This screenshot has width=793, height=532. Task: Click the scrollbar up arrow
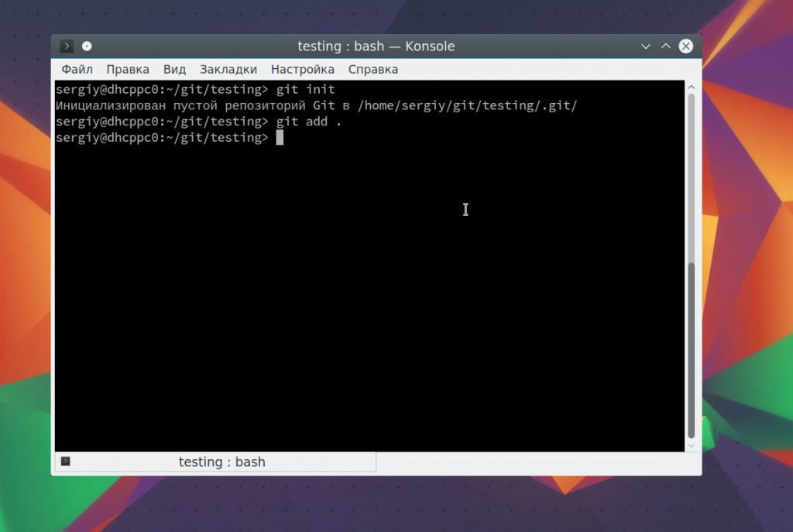[x=691, y=87]
